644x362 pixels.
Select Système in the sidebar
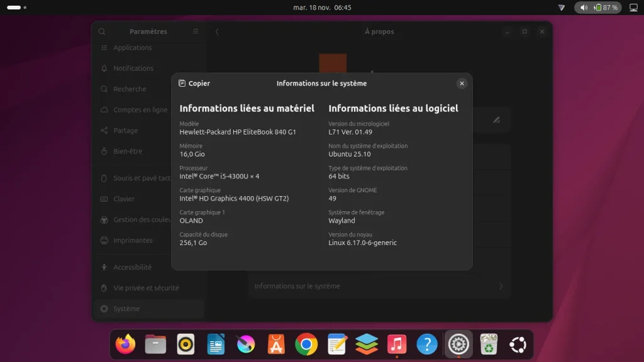(x=148, y=309)
